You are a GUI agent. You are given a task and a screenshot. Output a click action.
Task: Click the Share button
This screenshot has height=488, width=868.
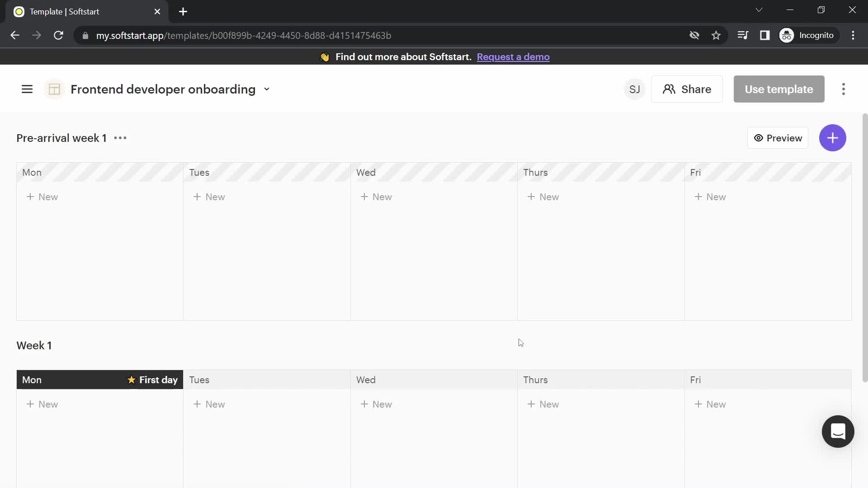[x=687, y=89]
